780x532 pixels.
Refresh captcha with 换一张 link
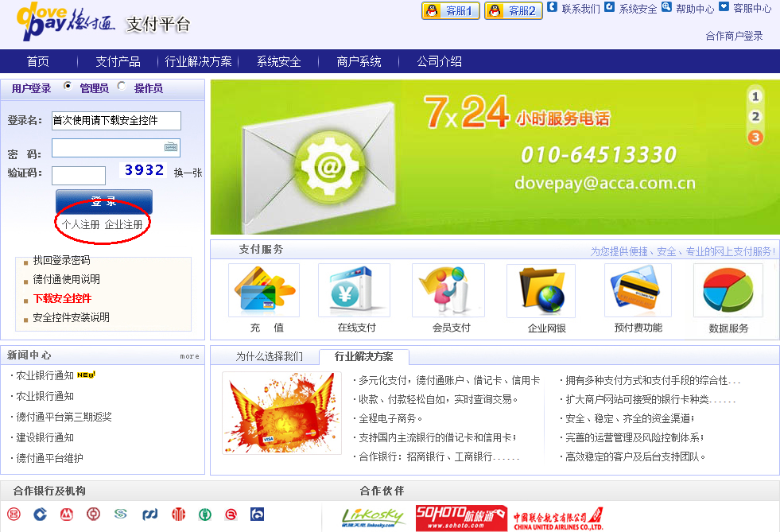point(188,173)
